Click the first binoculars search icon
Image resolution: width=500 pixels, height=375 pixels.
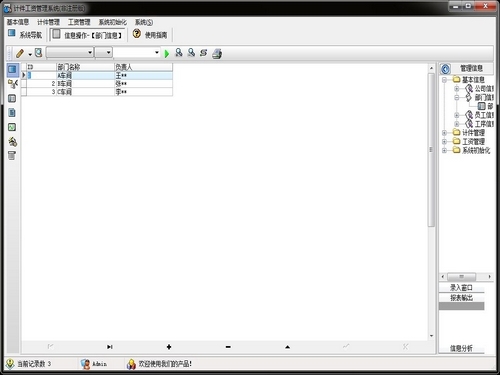[179, 53]
